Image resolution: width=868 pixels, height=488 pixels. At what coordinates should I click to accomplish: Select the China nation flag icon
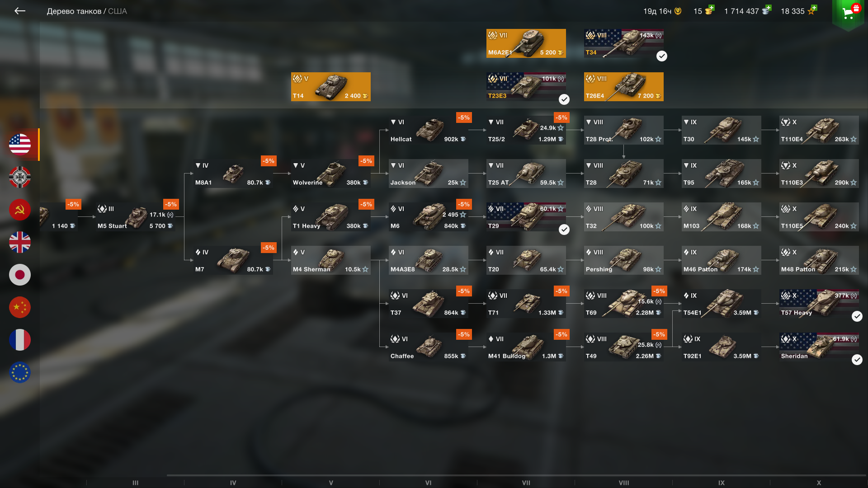tap(20, 307)
